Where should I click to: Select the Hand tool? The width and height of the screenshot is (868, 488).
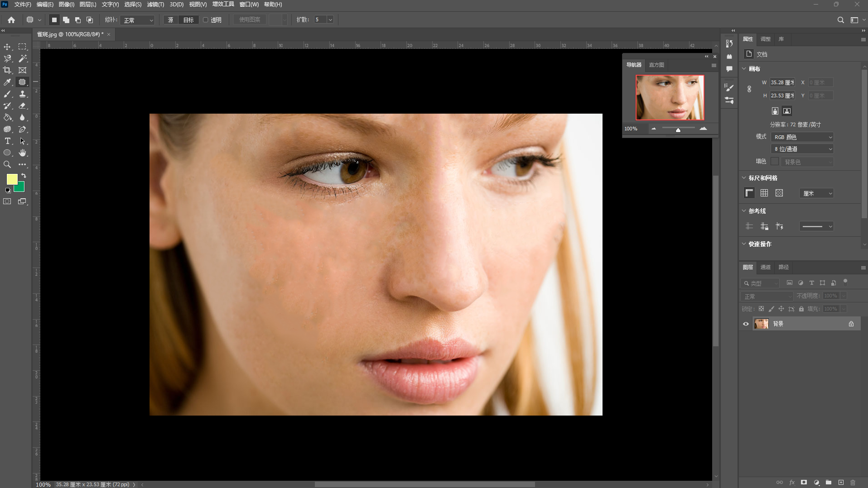(22, 153)
